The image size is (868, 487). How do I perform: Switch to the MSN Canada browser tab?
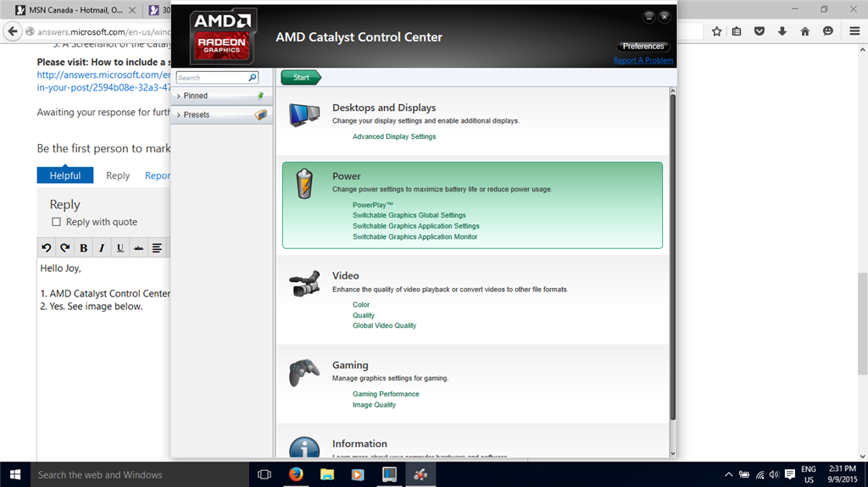[x=75, y=10]
